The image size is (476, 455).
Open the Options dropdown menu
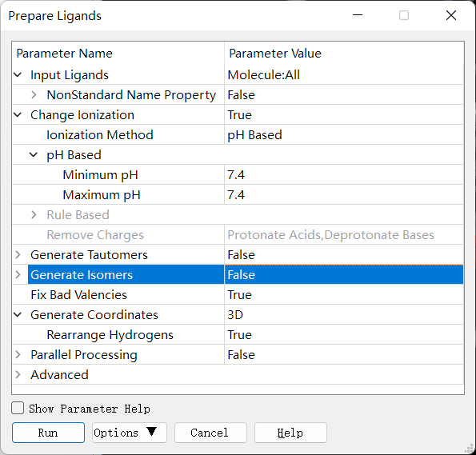(x=130, y=433)
